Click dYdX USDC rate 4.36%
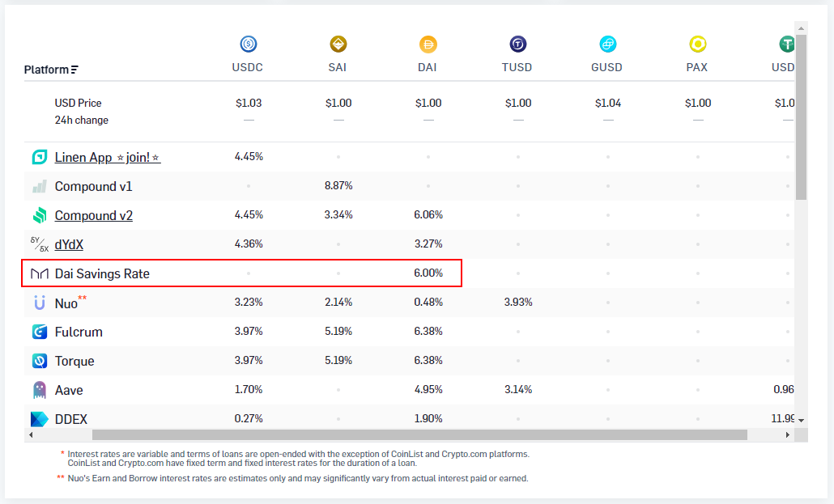Image resolution: width=834 pixels, height=504 pixels. pyautogui.click(x=249, y=244)
